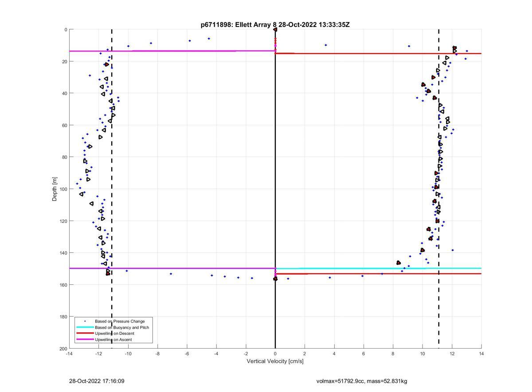Click legend entry 'Upwelling on Descent'

(114, 334)
